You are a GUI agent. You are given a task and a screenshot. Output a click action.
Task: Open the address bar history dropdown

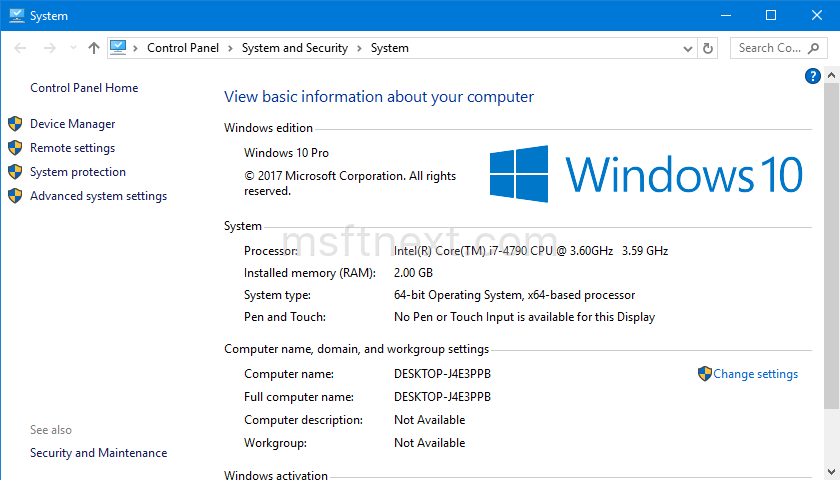[x=688, y=49]
